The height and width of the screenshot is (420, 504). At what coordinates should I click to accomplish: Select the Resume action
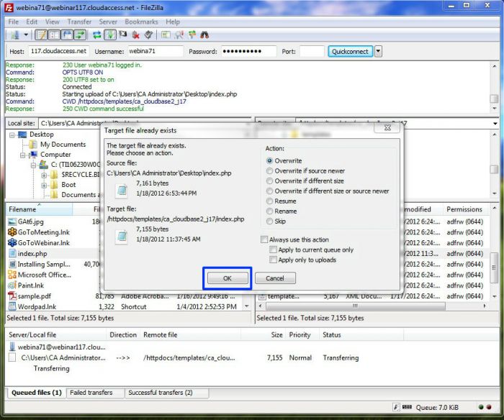click(270, 201)
